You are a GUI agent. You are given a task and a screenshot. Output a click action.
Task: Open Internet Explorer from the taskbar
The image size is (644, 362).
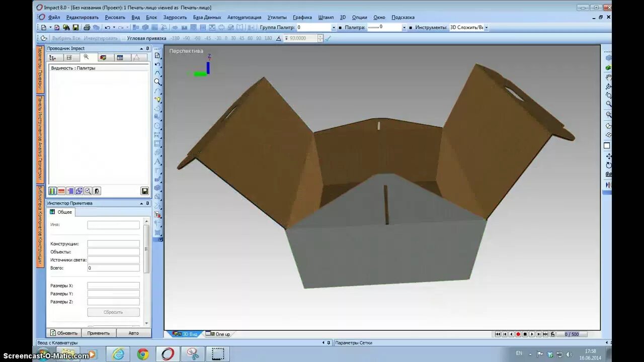point(118,354)
